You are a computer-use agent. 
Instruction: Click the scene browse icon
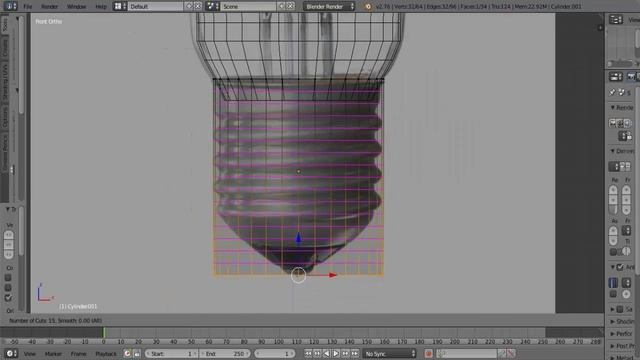click(212, 6)
